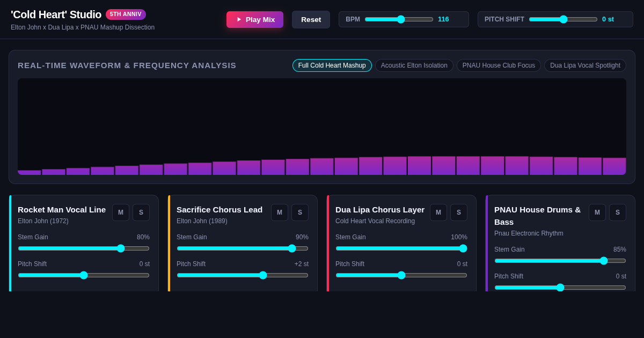Click the Rocket Man Vocal Line title
The height and width of the screenshot is (338, 644).
pos(62,210)
